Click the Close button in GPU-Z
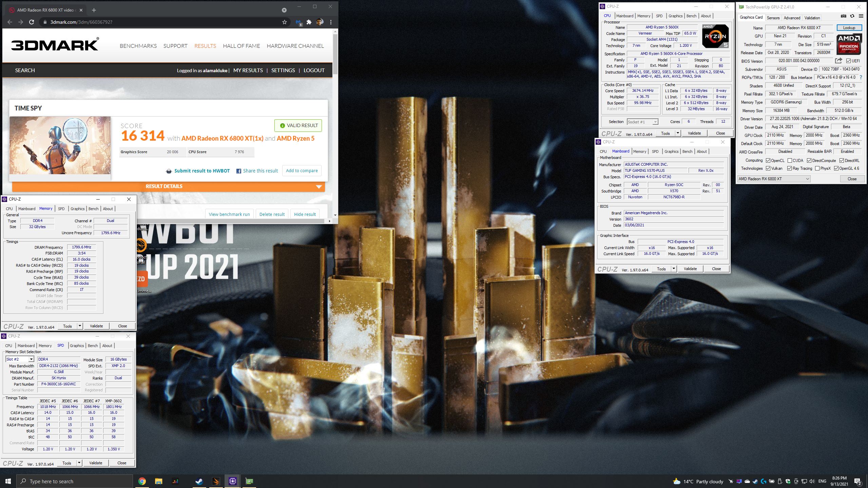Screen dimensions: 868x488 tap(852, 179)
